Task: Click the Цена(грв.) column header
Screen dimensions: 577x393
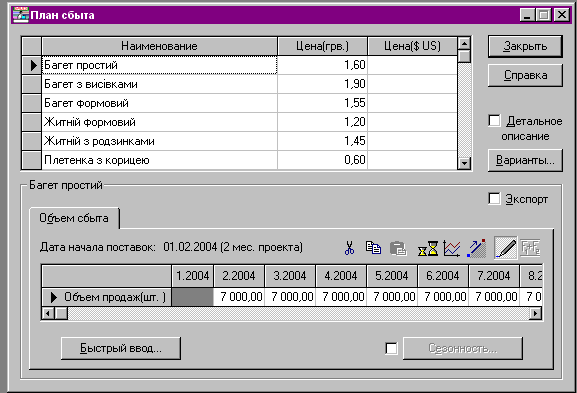Action: pyautogui.click(x=322, y=46)
